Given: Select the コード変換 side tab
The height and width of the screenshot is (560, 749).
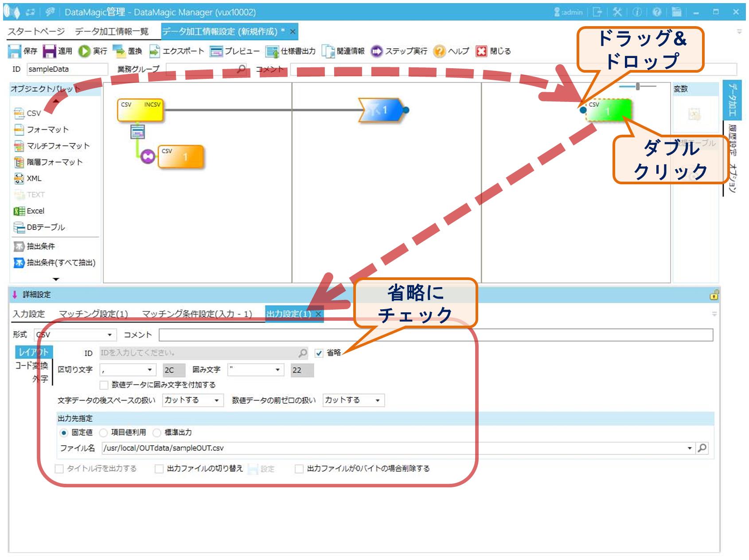Looking at the screenshot, I should coord(31,366).
